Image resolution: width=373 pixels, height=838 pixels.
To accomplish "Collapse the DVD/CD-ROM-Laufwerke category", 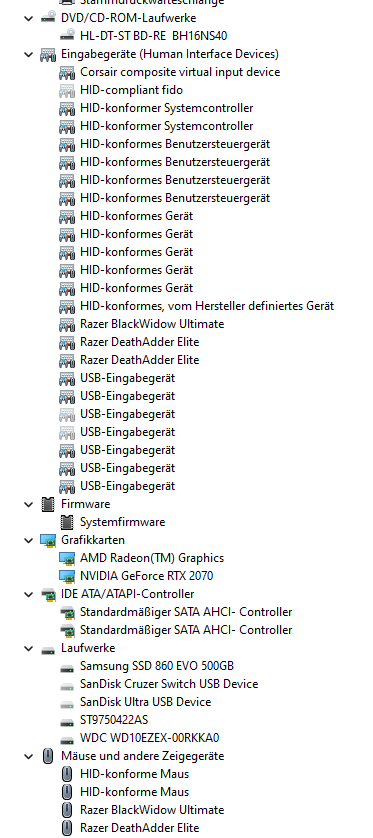I will pos(29,18).
